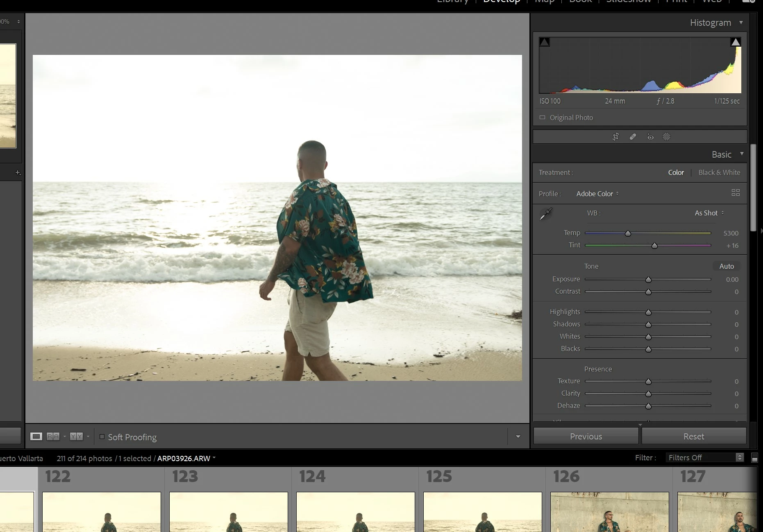Switch to the Book module

click(580, 1)
